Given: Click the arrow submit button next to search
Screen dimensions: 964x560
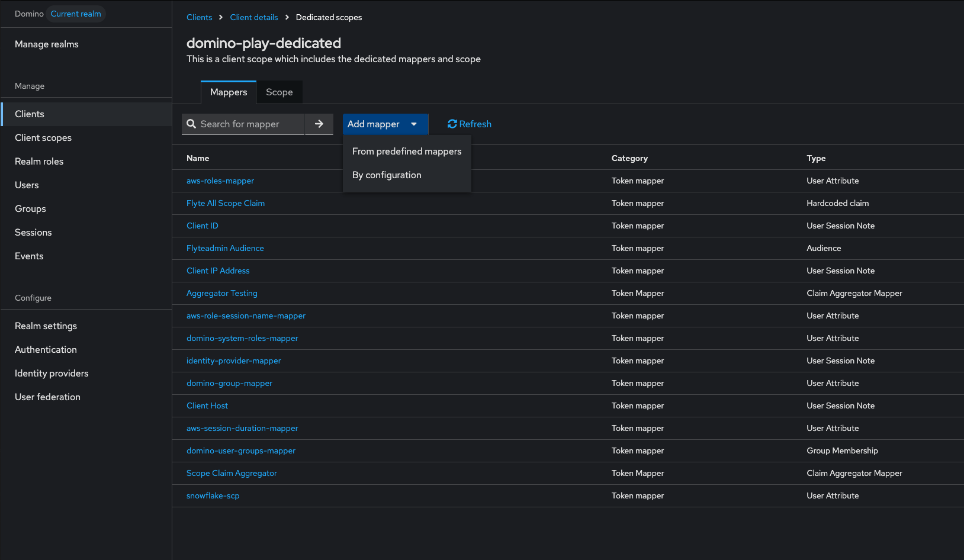Looking at the screenshot, I should coord(319,124).
